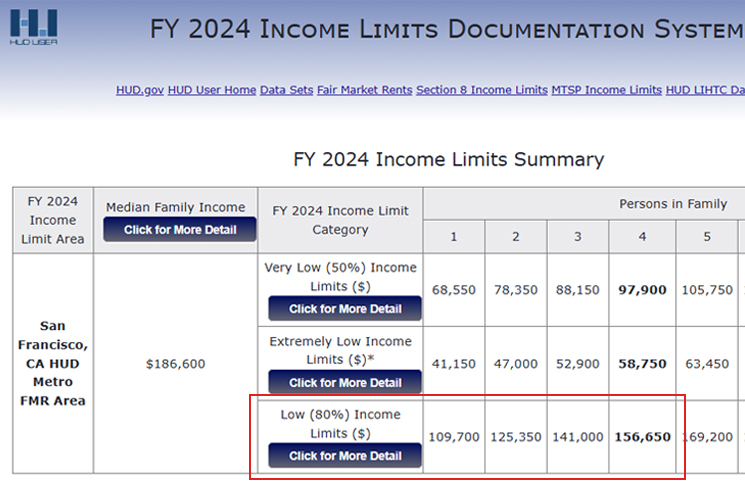Click More Detail for Very Low Income Limits
This screenshot has width=745, height=497.
345,309
